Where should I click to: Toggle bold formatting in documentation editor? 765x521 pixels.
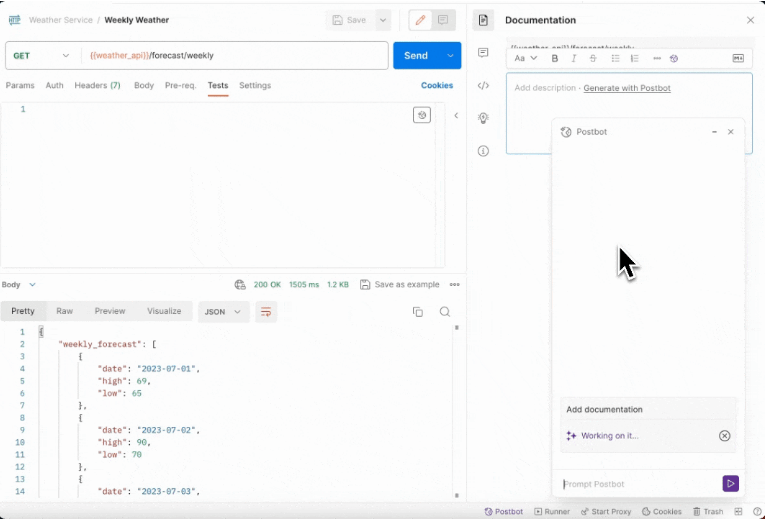coord(555,59)
